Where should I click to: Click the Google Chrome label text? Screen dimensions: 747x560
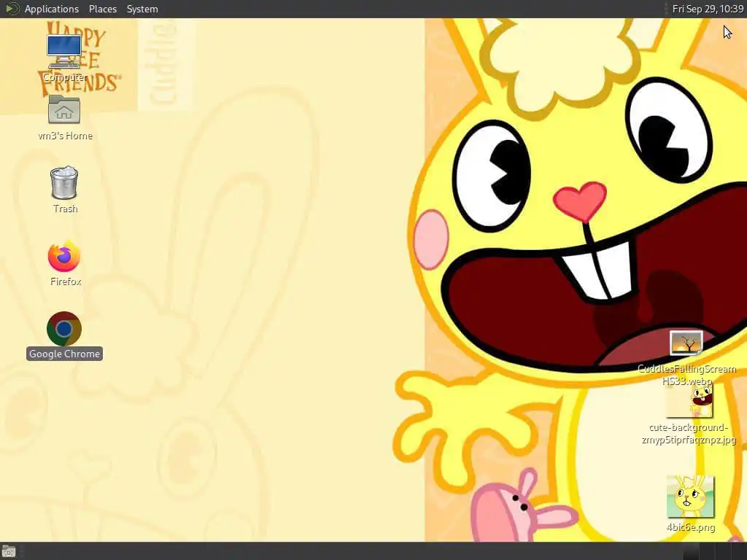[x=64, y=354]
